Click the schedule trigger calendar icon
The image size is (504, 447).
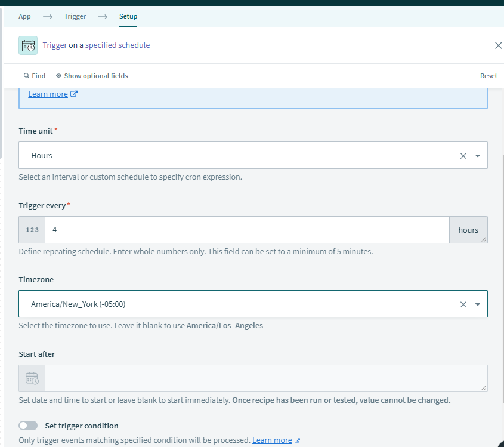(x=28, y=45)
